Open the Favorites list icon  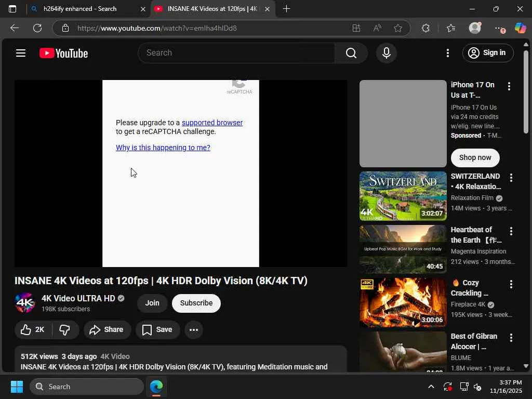[x=450, y=28]
